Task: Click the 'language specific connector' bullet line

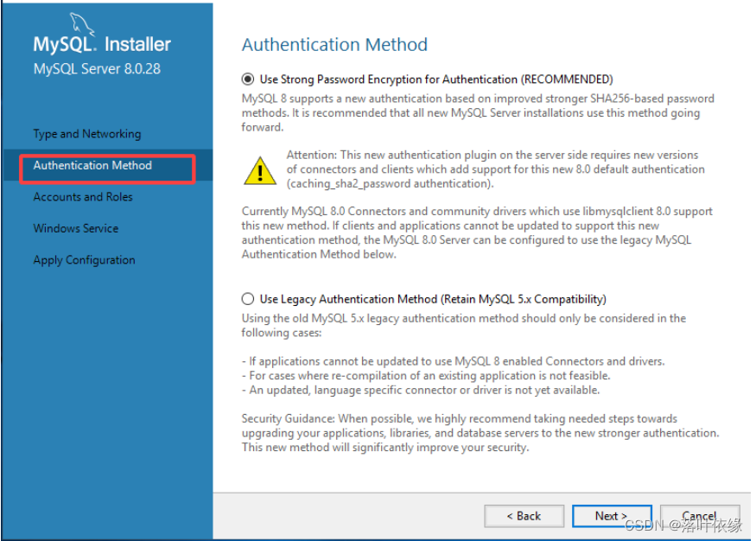Action: (x=421, y=390)
